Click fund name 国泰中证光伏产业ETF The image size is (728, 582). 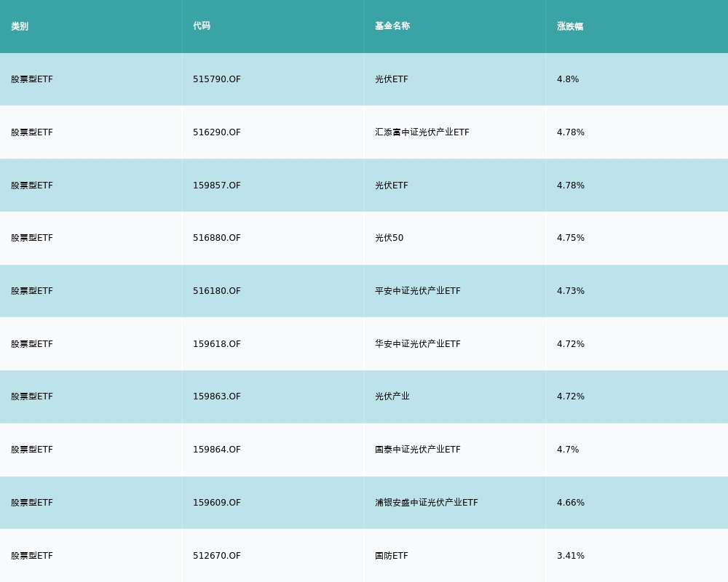[x=418, y=450]
